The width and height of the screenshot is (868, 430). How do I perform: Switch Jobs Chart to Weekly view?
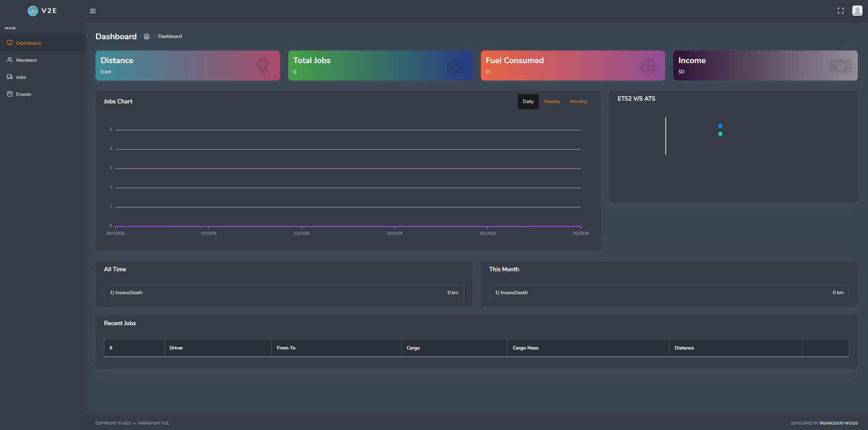tap(551, 102)
